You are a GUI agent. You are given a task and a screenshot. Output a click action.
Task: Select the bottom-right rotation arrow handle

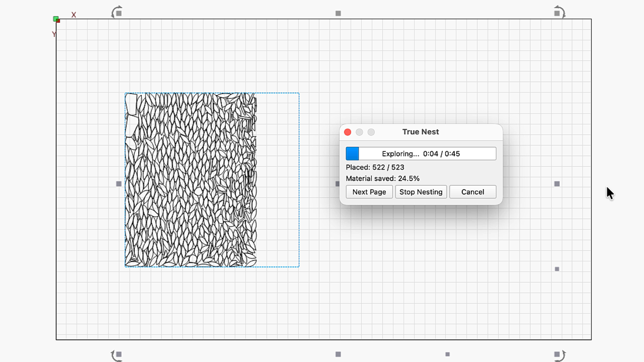tap(559, 355)
